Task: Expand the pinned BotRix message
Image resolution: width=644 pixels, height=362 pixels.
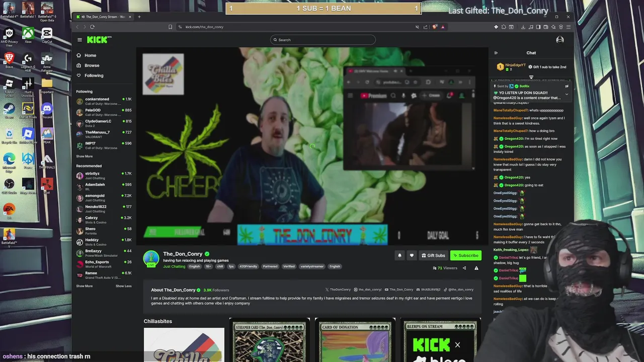Action: [x=567, y=94]
